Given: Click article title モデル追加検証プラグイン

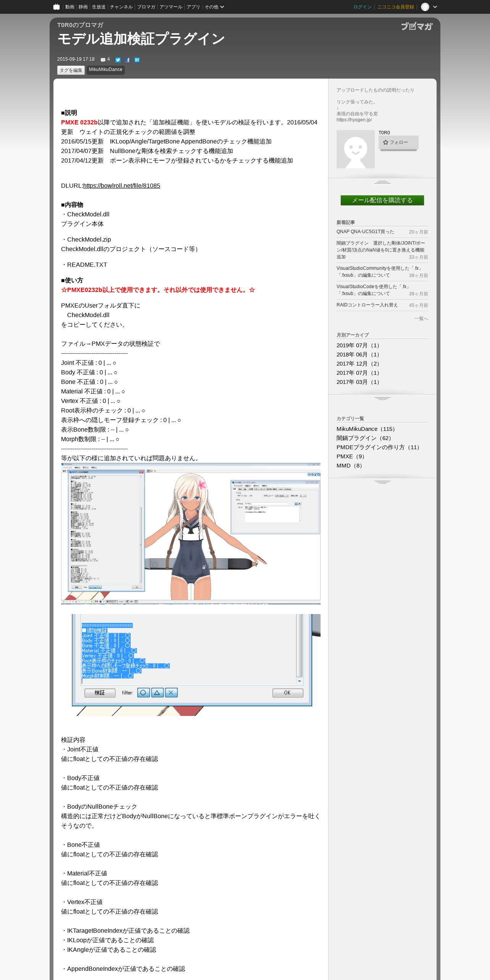Looking at the screenshot, I should (x=141, y=39).
